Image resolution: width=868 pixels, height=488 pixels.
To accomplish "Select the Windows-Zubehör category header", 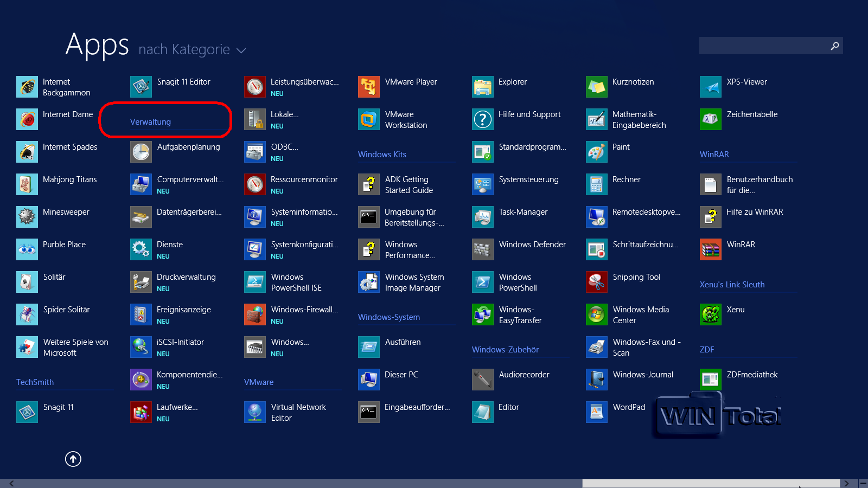I will (505, 350).
